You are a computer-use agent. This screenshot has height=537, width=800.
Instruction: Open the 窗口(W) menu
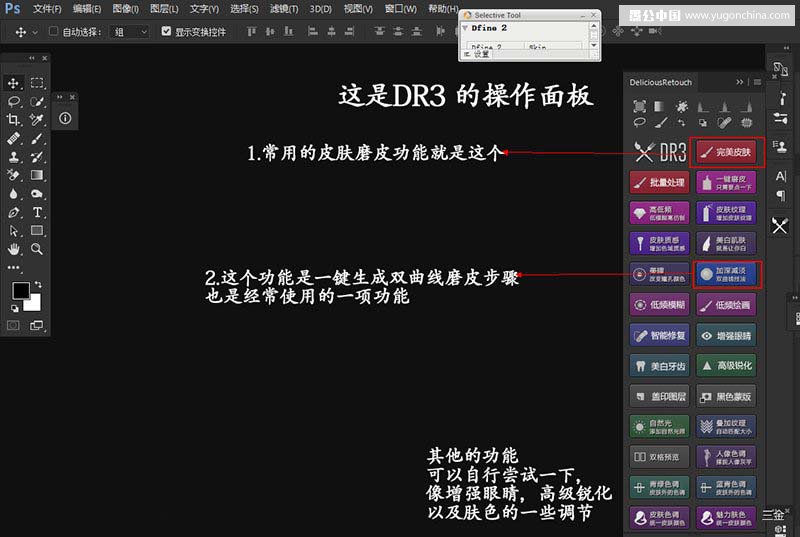[x=401, y=9]
